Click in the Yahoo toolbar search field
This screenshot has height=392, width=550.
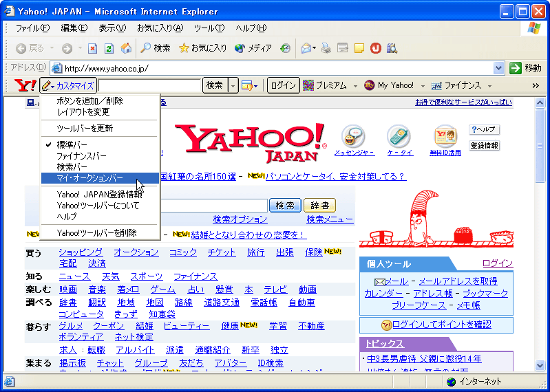coord(150,85)
